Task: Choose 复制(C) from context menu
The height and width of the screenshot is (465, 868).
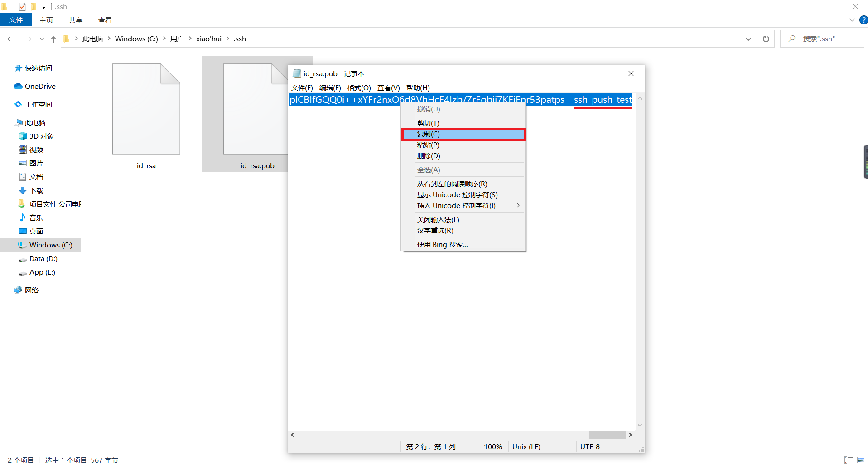Action: tap(463, 134)
